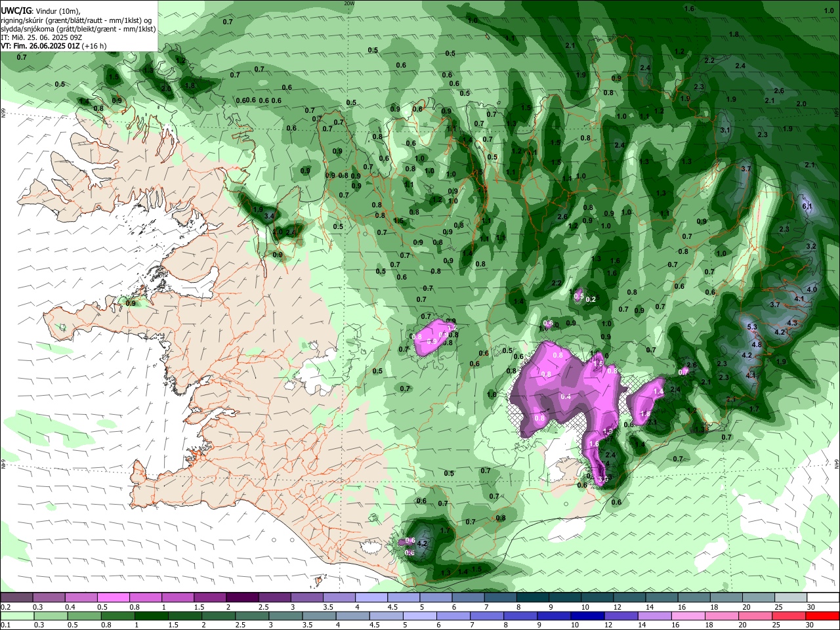Click the 5.3 precipitation value on the map
Image resolution: width=840 pixels, height=630 pixels.
click(752, 327)
